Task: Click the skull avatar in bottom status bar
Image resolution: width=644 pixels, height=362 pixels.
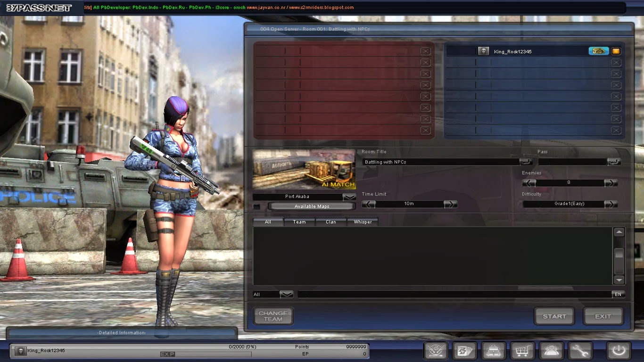Action: pos(20,351)
